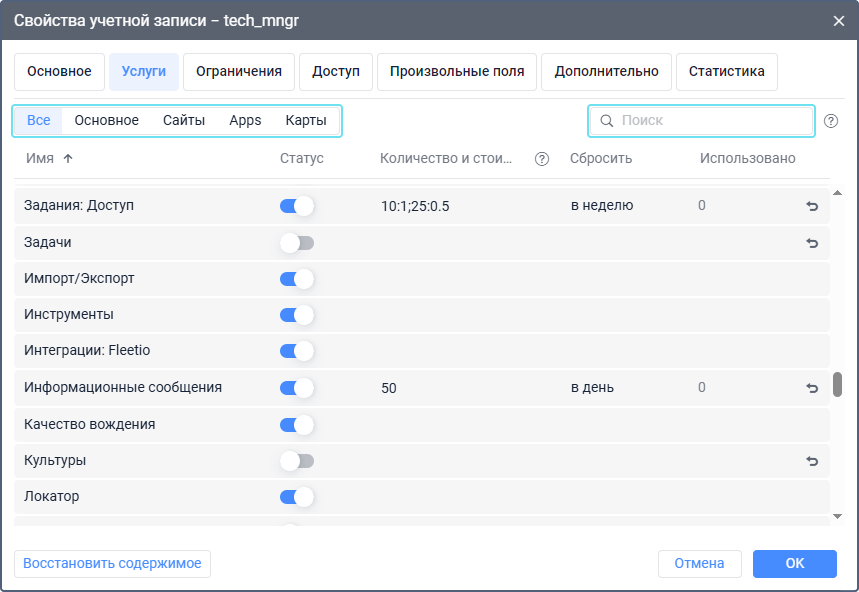Switch to the Ограничения tab
Viewport: 859px width, 592px height.
point(239,72)
